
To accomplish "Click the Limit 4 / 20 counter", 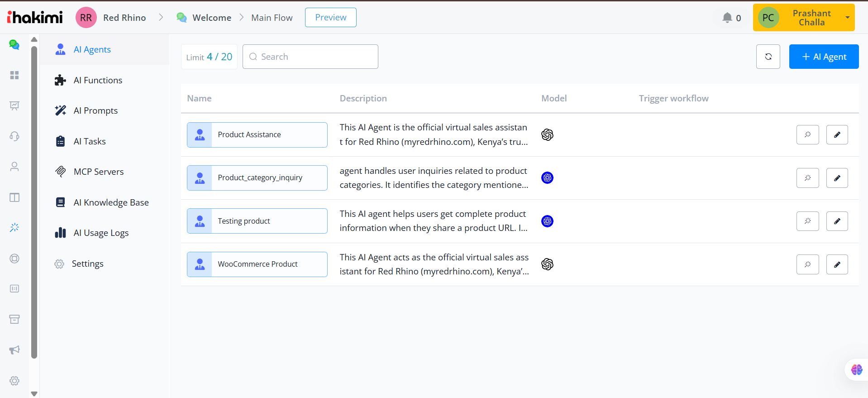I will pos(209,57).
